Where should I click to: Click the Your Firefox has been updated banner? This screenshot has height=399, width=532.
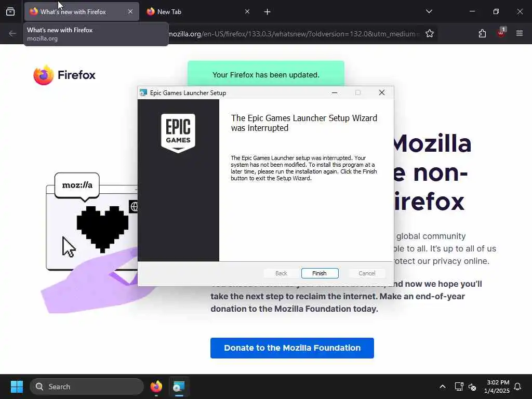tap(266, 74)
